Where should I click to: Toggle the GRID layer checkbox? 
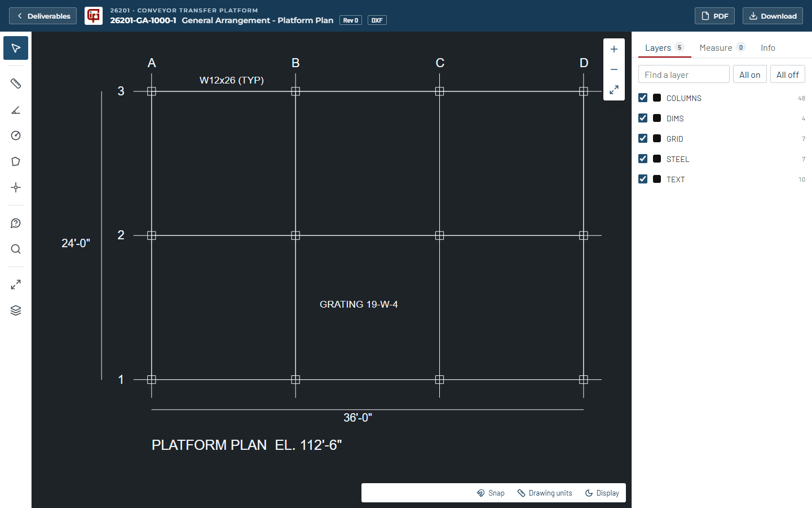point(643,138)
